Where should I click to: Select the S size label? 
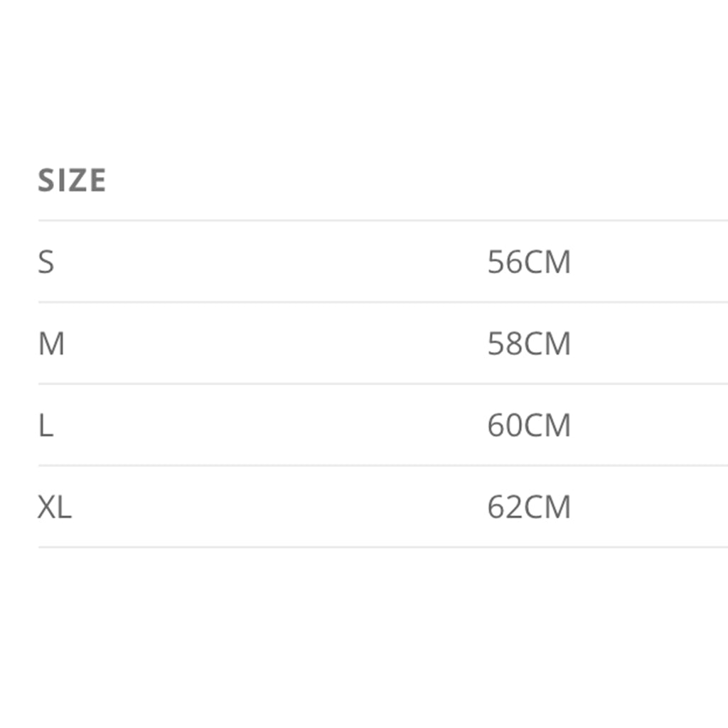(x=45, y=262)
